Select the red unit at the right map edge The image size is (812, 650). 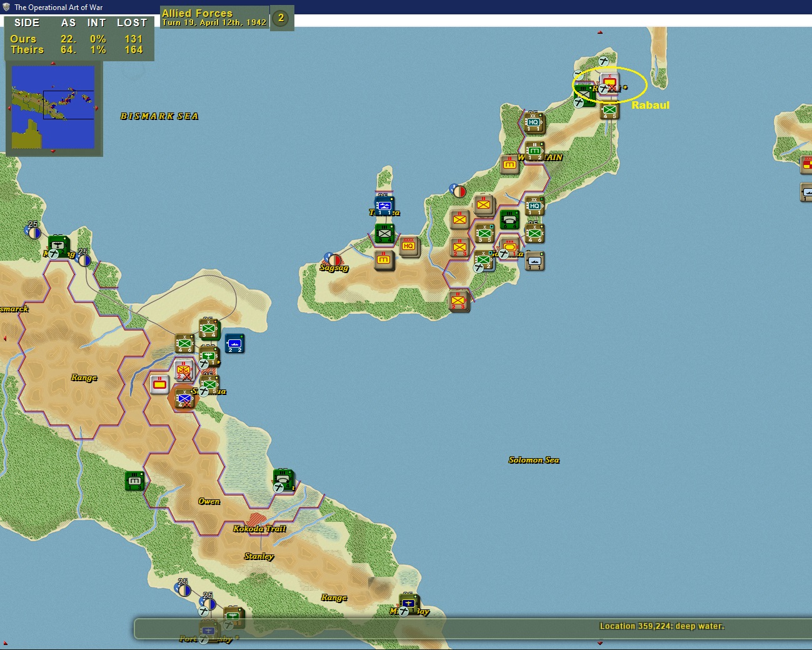pyautogui.click(x=806, y=164)
